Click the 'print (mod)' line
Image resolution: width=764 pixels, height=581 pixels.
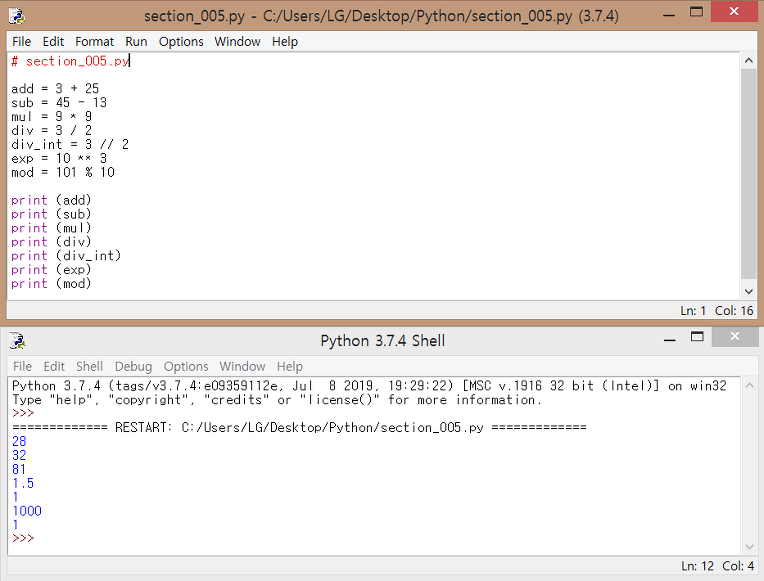tap(51, 284)
